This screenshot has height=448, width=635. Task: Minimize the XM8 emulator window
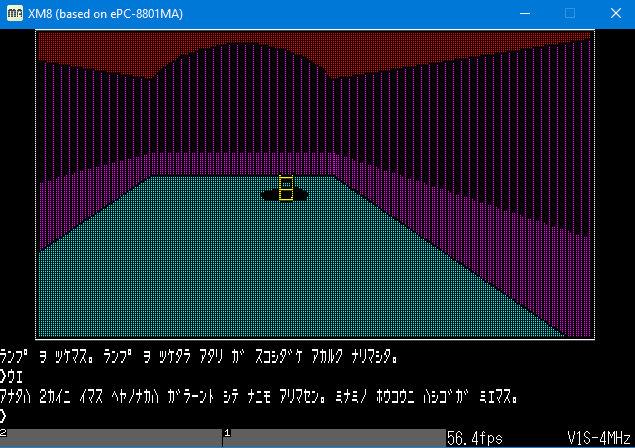(x=525, y=13)
